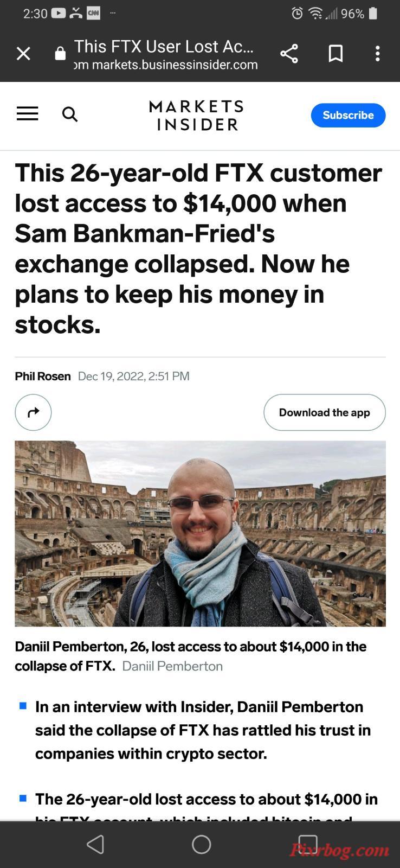The height and width of the screenshot is (868, 400).
Task: Tap the YouTube notification status icon
Action: click(x=59, y=14)
